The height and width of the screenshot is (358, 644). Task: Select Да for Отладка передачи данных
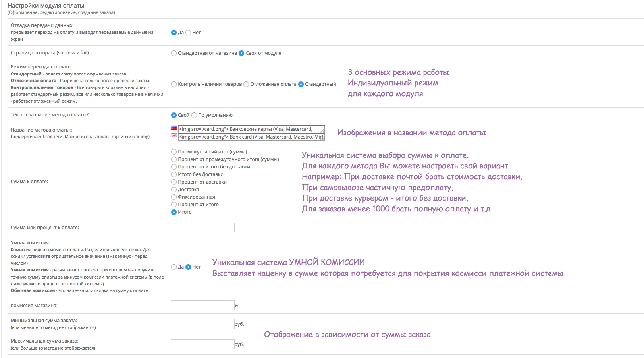point(174,33)
